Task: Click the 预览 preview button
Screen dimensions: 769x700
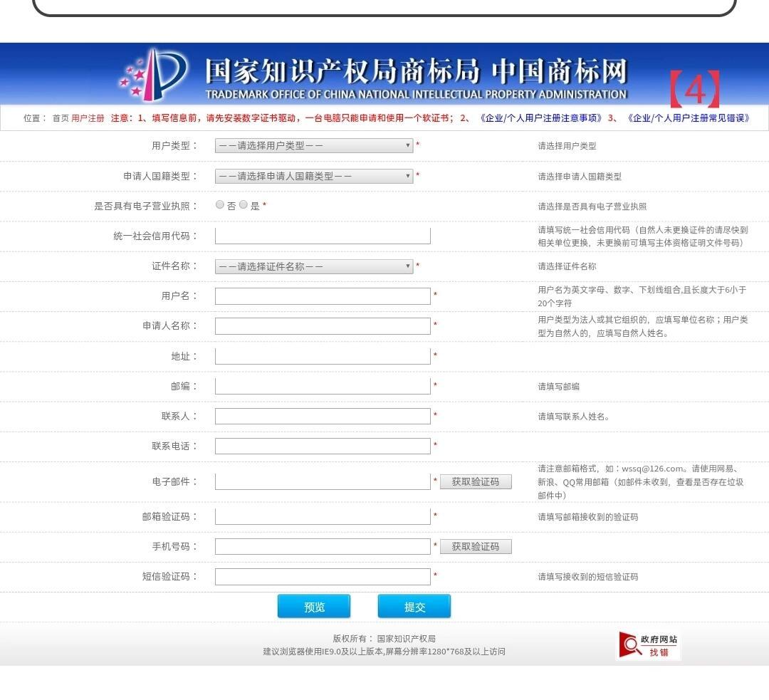Action: pos(313,606)
